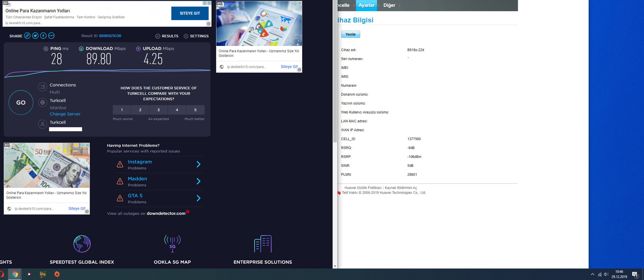Click the Yenile refresh button
Screen dimensions: 644x280
pyautogui.click(x=350, y=34)
